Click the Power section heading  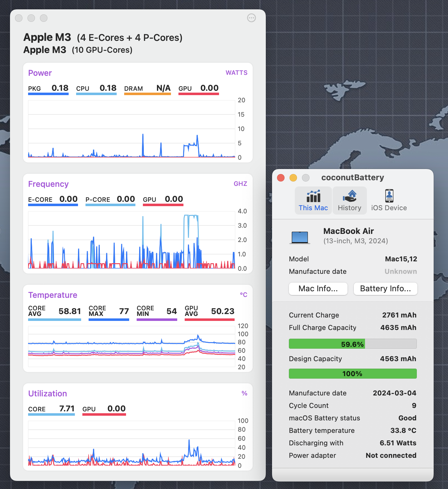tap(40, 73)
